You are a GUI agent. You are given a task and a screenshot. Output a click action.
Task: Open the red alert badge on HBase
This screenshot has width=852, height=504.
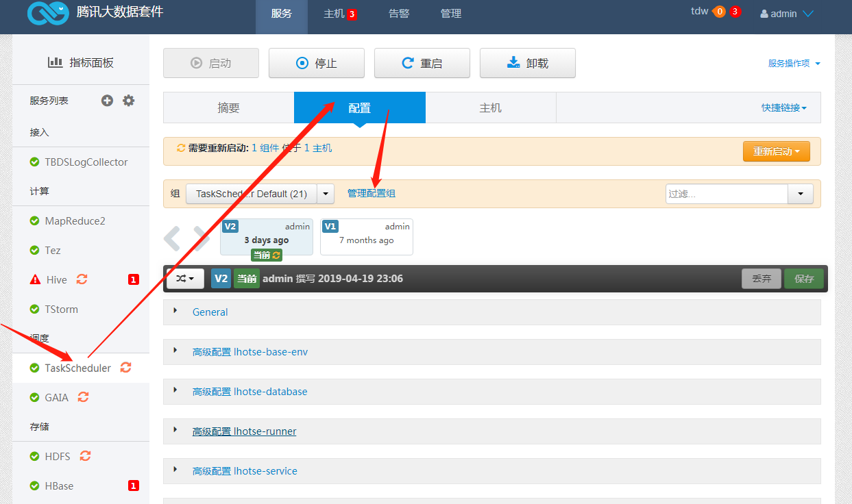coord(134,486)
